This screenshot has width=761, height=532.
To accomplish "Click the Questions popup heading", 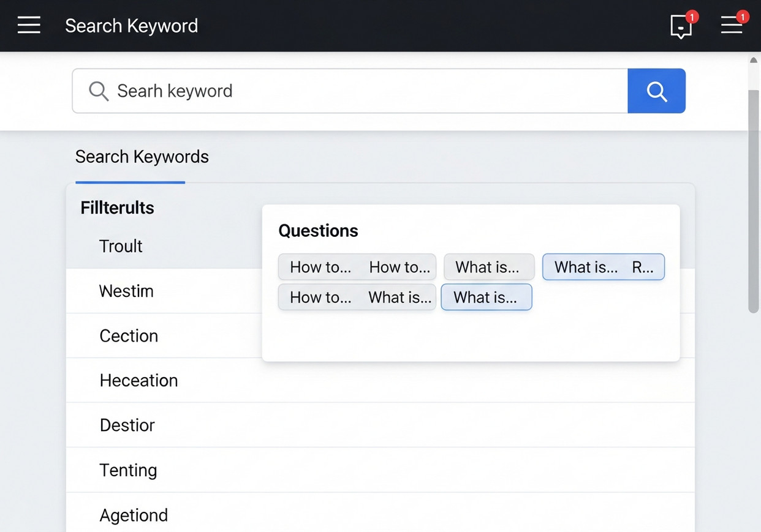I will pyautogui.click(x=318, y=231).
